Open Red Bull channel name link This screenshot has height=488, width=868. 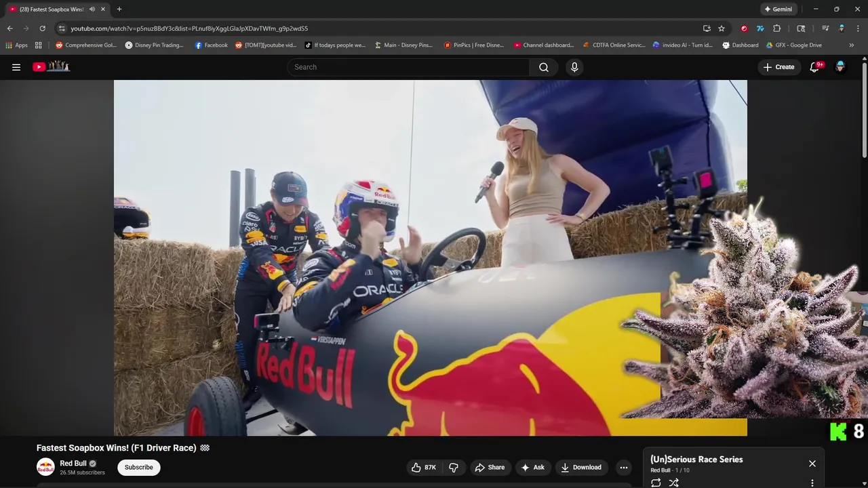click(x=73, y=464)
